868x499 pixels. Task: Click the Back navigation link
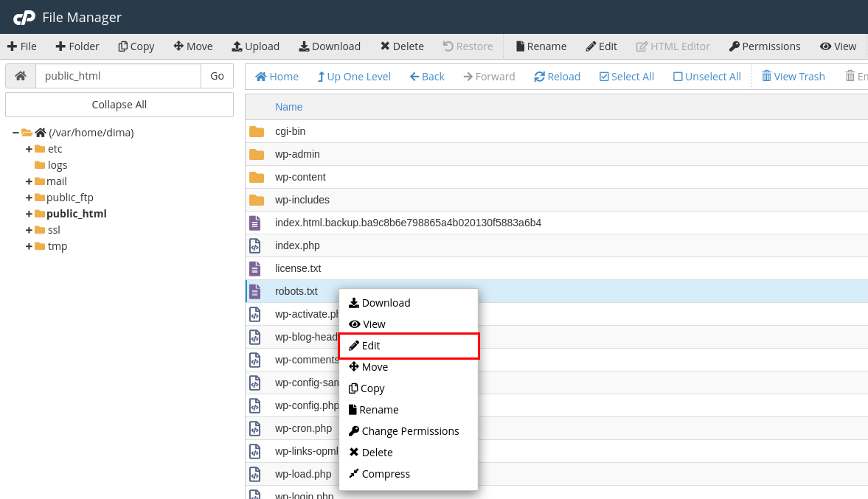point(427,77)
